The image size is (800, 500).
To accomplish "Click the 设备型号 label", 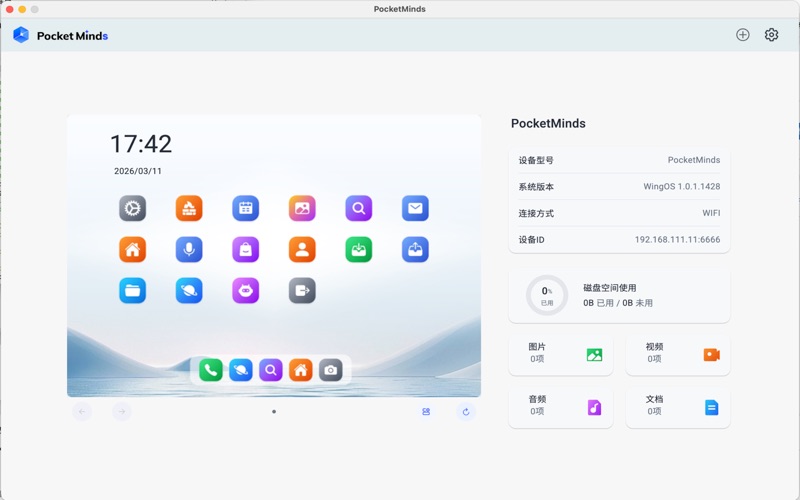I will [536, 160].
